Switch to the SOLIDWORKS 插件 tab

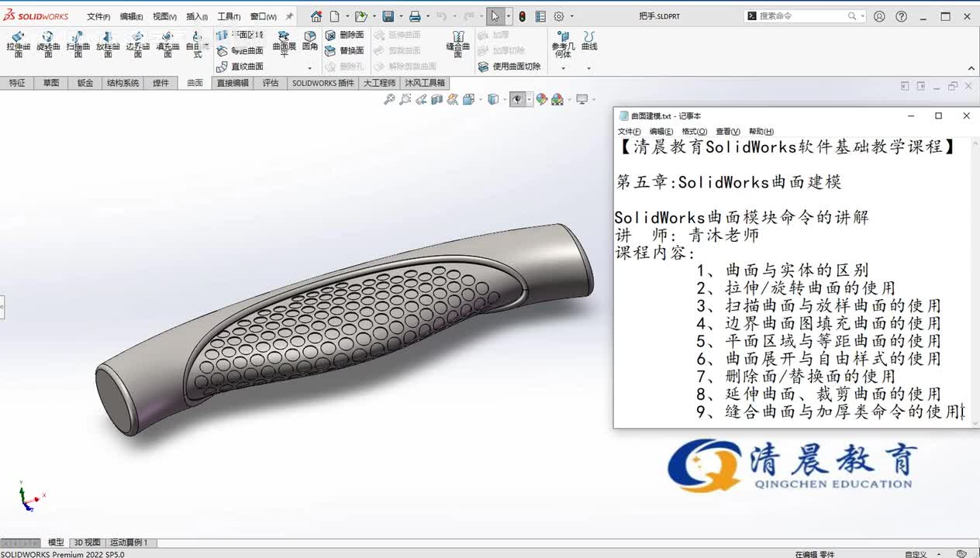[x=323, y=83]
